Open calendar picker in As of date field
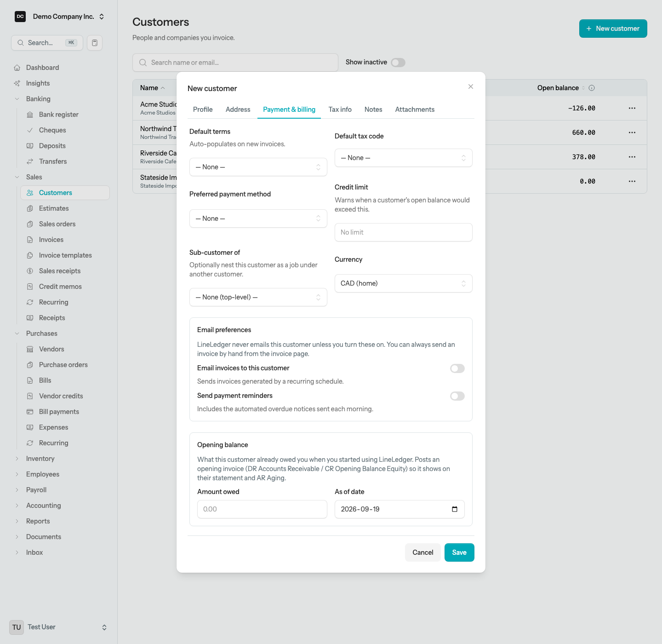The height and width of the screenshot is (644, 662). 455,509
